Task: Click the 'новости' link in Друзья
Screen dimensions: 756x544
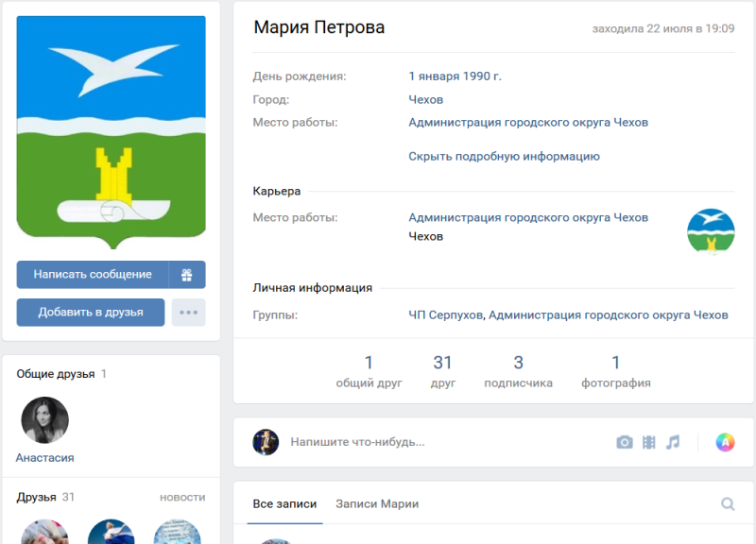Action: coord(182,498)
